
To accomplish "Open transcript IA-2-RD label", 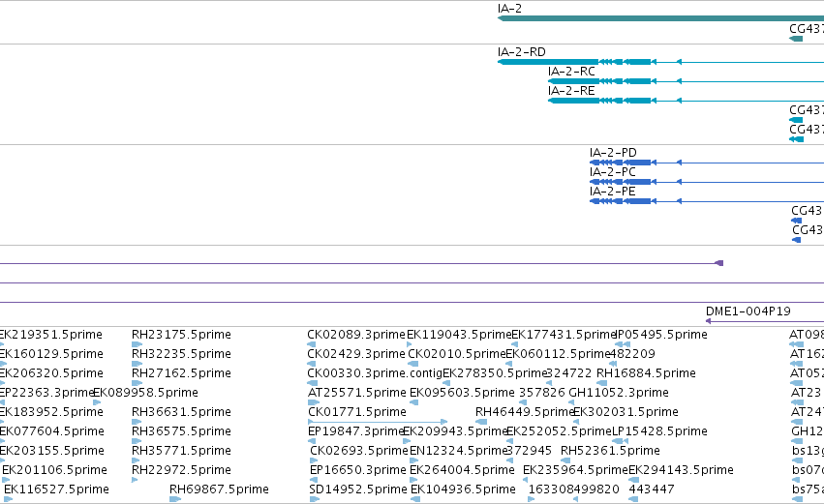I will 521,52.
